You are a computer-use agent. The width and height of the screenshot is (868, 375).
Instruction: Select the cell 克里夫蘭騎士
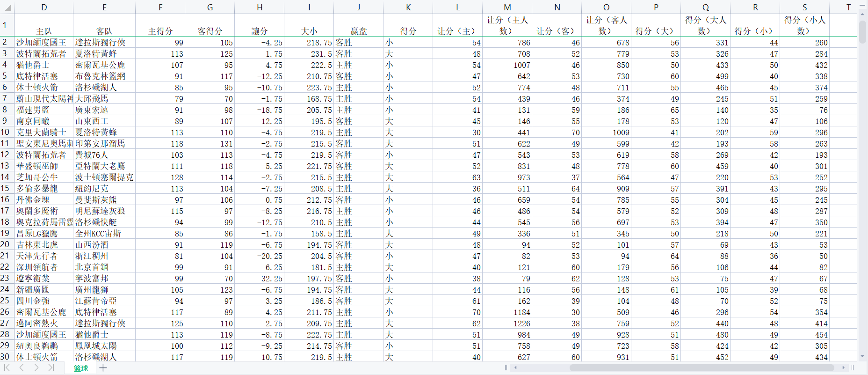[44, 132]
